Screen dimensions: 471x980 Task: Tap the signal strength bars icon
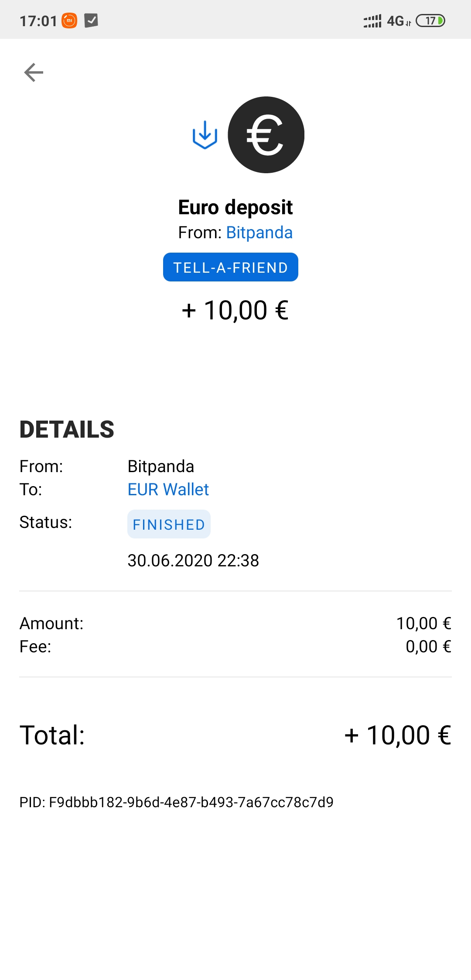372,21
